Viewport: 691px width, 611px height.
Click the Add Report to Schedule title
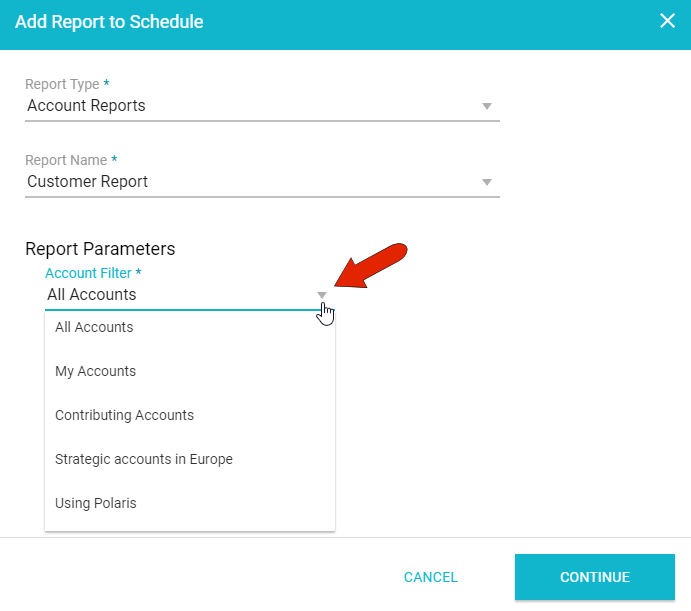(x=109, y=21)
